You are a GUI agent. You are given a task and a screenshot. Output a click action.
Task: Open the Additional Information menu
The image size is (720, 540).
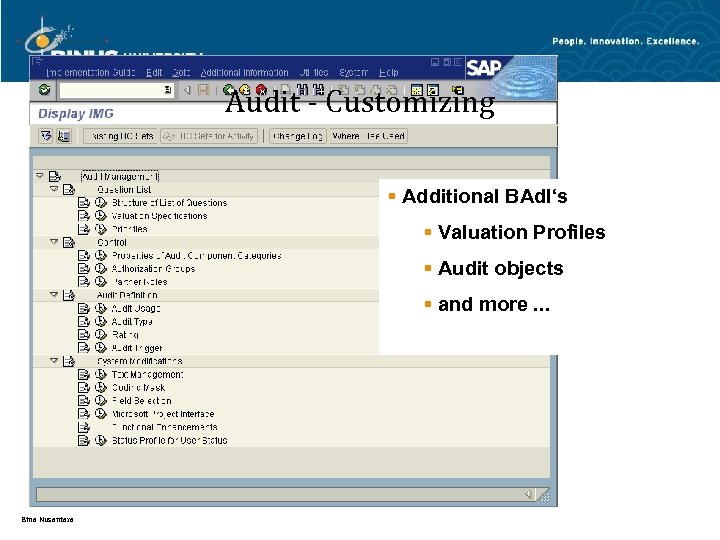click(244, 73)
